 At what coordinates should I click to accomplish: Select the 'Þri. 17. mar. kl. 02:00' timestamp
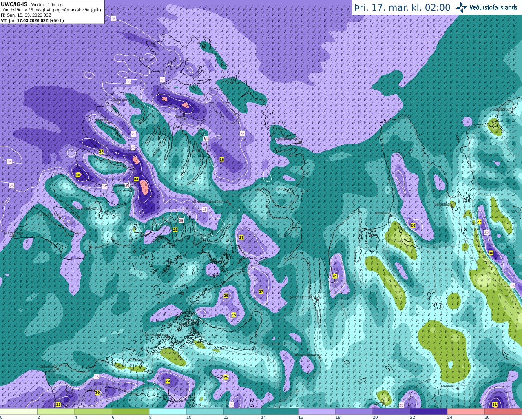403,7
